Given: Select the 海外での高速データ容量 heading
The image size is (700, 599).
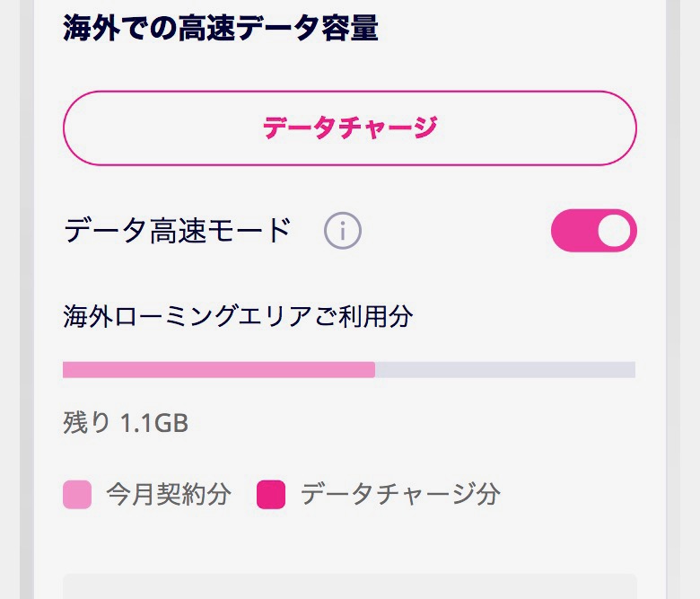Looking at the screenshot, I should pyautogui.click(x=221, y=29).
